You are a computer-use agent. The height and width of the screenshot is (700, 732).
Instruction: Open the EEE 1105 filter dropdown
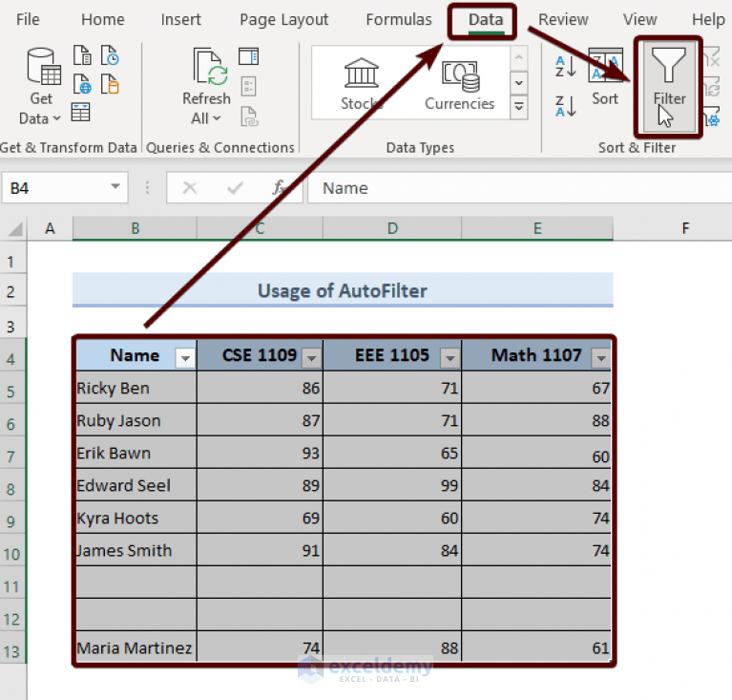450,358
